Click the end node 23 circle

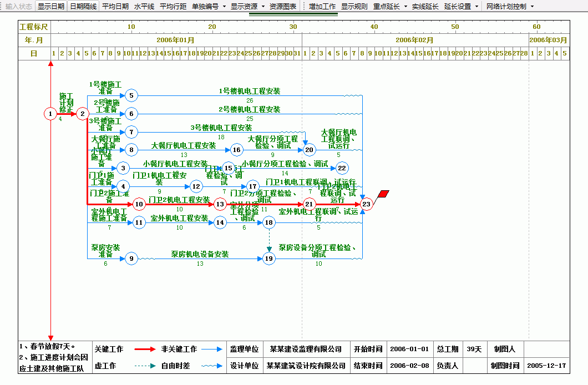pos(366,205)
